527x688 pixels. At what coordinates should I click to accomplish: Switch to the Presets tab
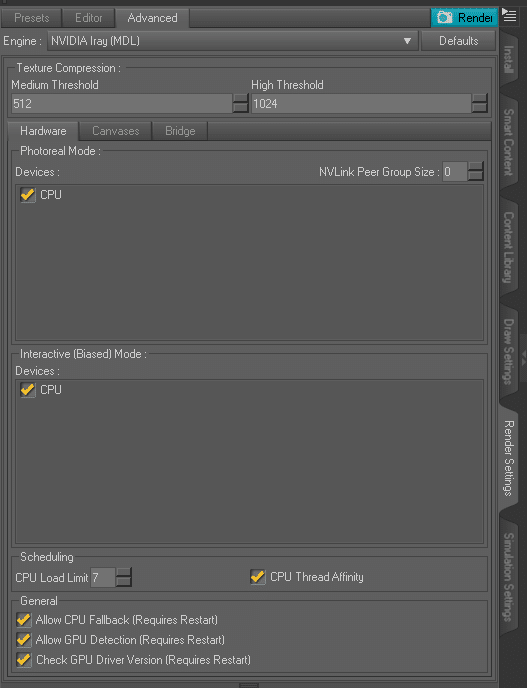[32, 18]
